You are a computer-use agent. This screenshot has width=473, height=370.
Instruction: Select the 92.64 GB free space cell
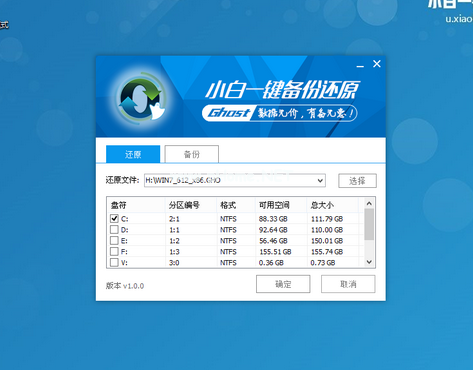(273, 230)
